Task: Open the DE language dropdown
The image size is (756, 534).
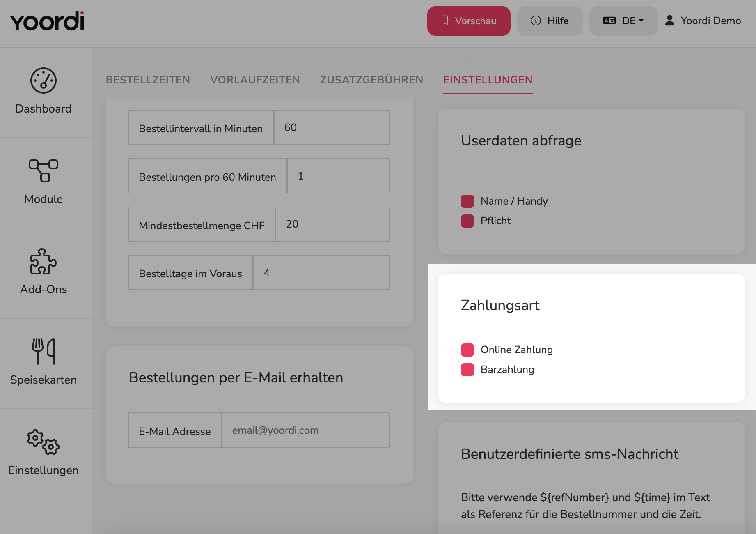Action: (x=623, y=21)
